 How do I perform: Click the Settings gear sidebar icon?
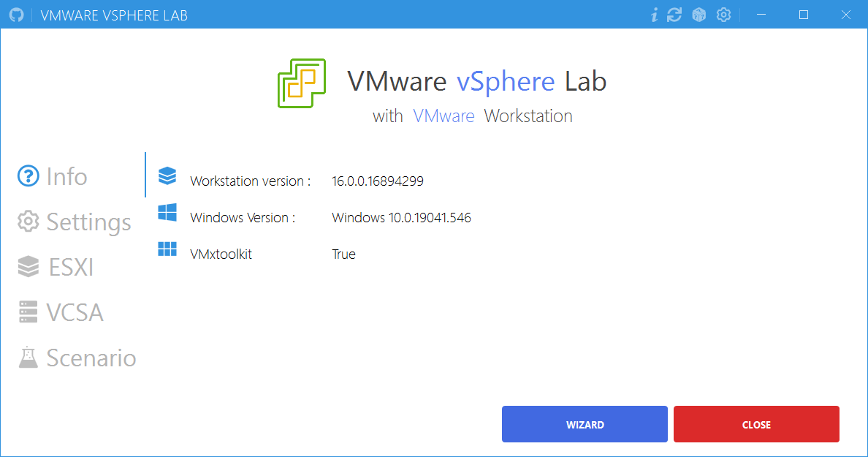(28, 222)
